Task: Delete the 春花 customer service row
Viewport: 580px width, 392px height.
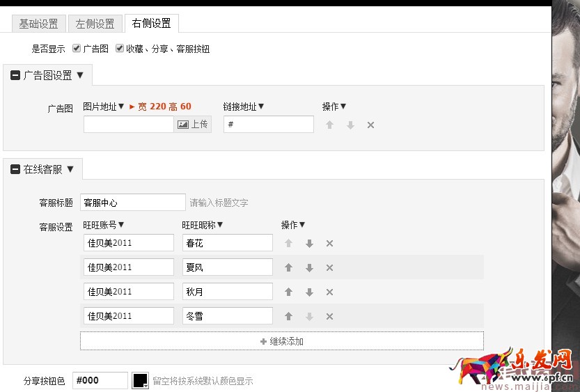Action: pos(330,244)
